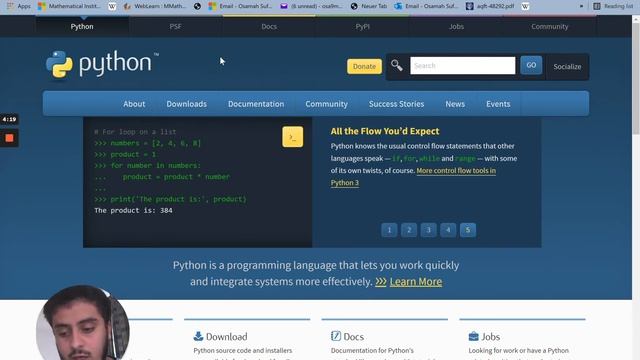The height and width of the screenshot is (360, 640).
Task: Go to slide 3 of carousel
Action: tap(428, 230)
